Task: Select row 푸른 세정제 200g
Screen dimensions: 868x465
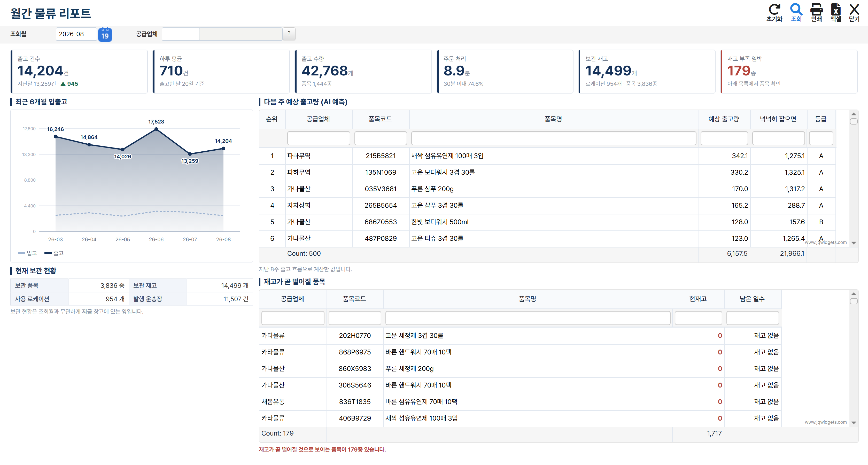Action: pos(520,369)
